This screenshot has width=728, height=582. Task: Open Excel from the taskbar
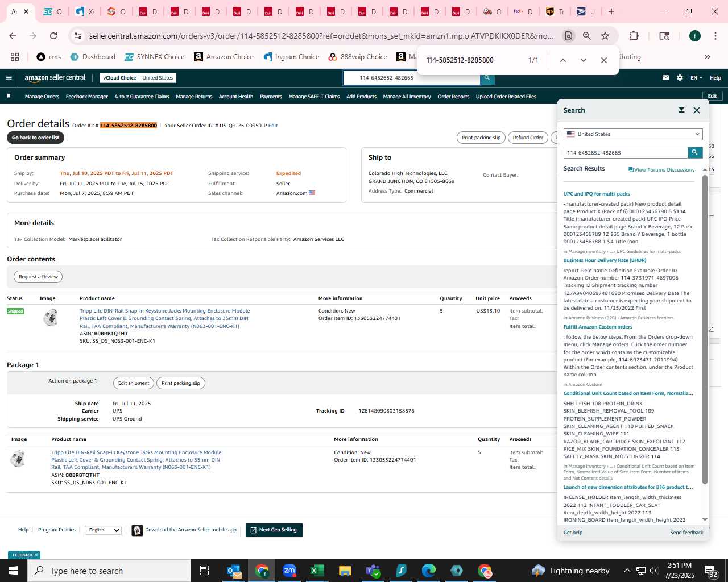(317, 571)
